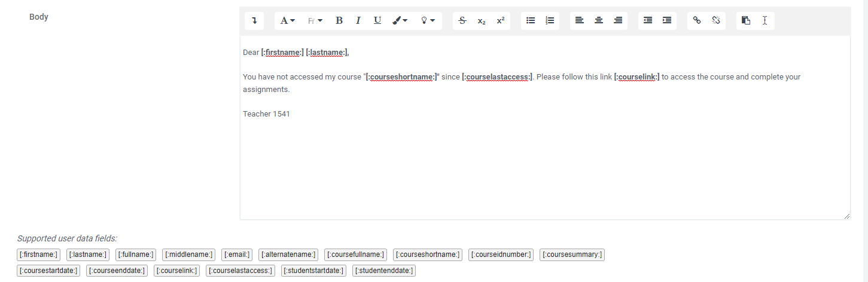
Task: Click the subscript icon
Action: click(481, 21)
